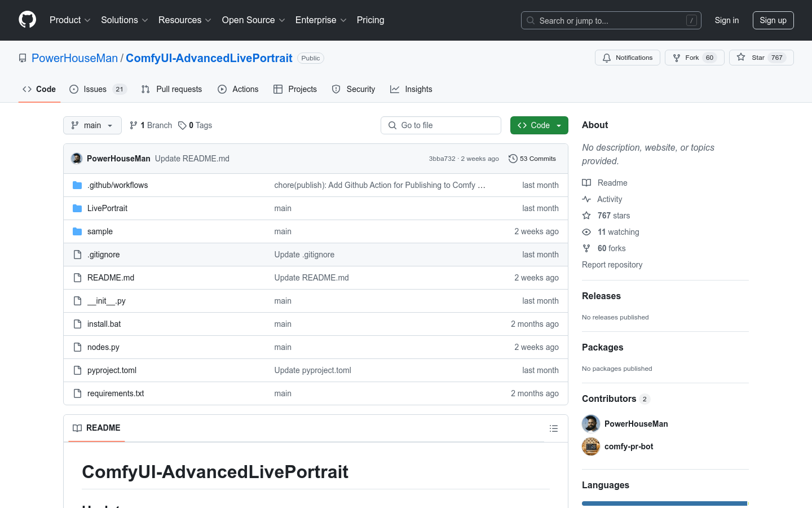Open PowerHouseMan contributor profile

click(x=636, y=424)
